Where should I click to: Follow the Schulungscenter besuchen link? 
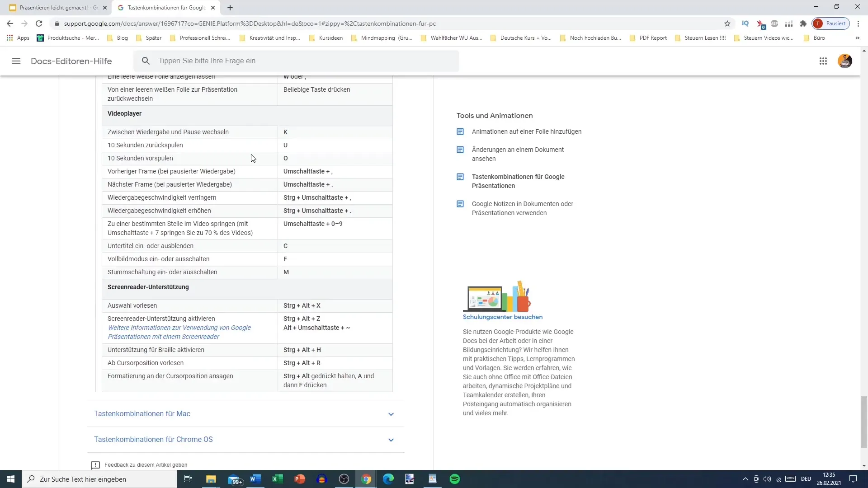(x=503, y=317)
